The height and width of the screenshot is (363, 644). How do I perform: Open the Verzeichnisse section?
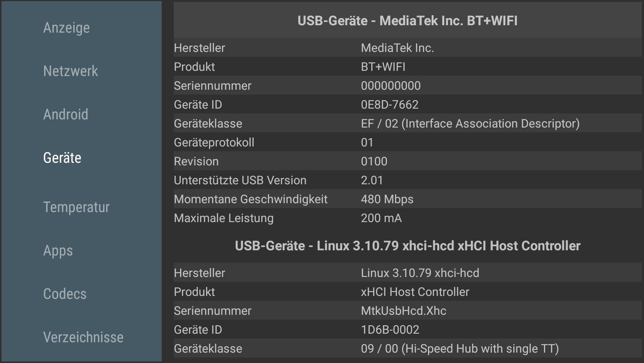(x=83, y=337)
